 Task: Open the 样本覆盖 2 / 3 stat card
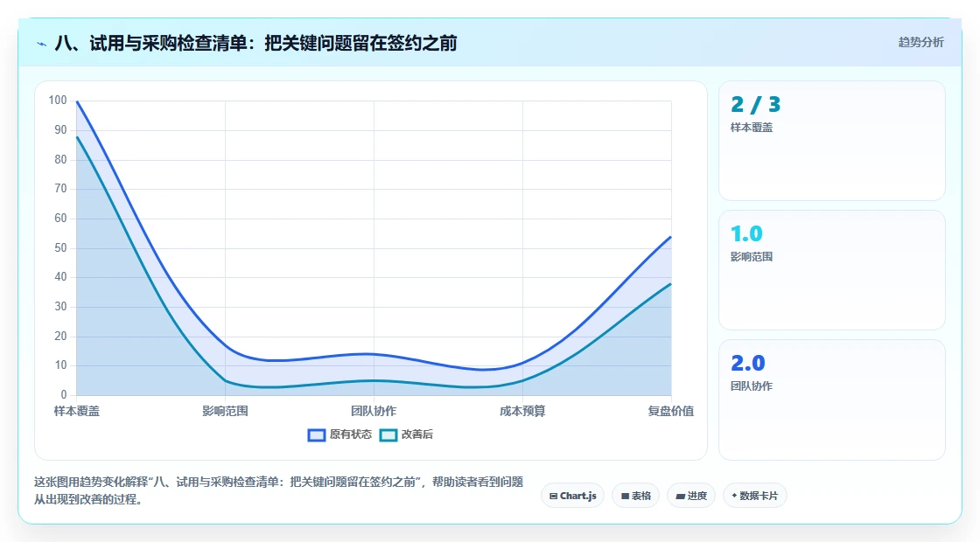click(832, 141)
